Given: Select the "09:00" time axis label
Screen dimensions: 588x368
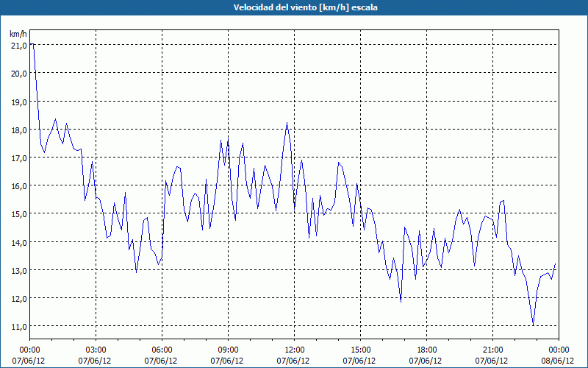Looking at the screenshot, I should coord(228,350).
